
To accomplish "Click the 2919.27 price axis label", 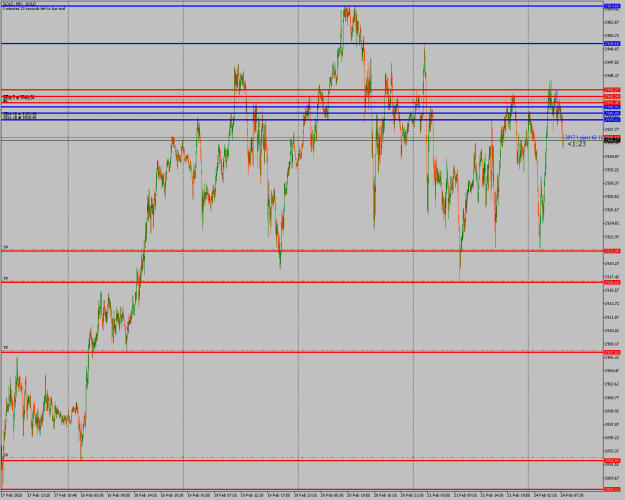I will [612, 264].
